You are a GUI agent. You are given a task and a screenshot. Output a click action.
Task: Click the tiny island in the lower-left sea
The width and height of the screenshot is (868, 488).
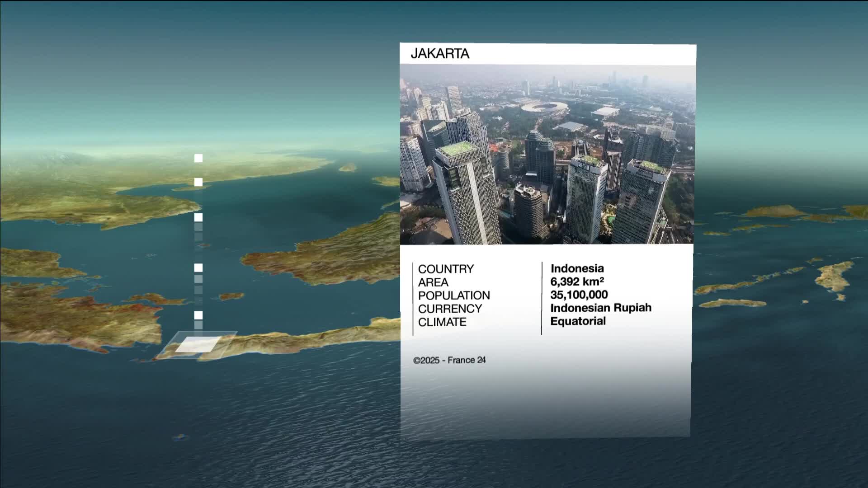[x=180, y=437]
